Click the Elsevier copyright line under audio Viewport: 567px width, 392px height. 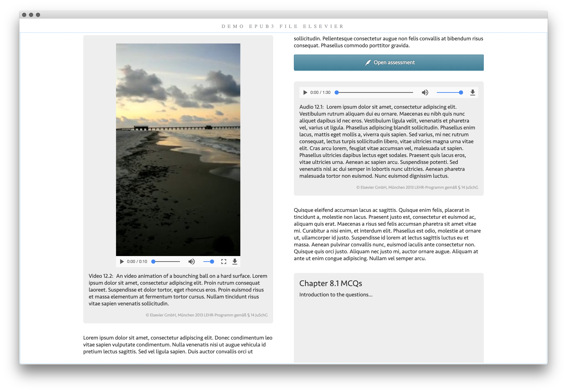coord(417,187)
